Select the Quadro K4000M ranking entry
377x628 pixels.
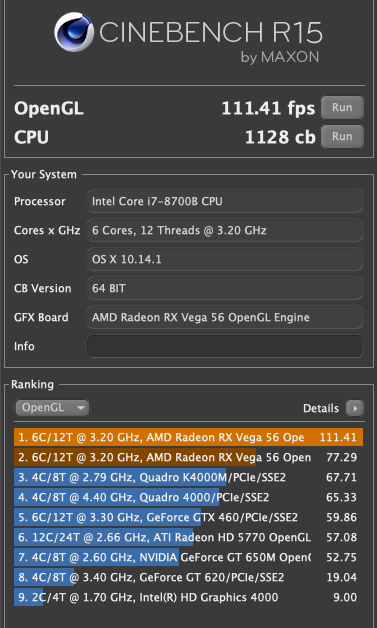tap(188, 477)
